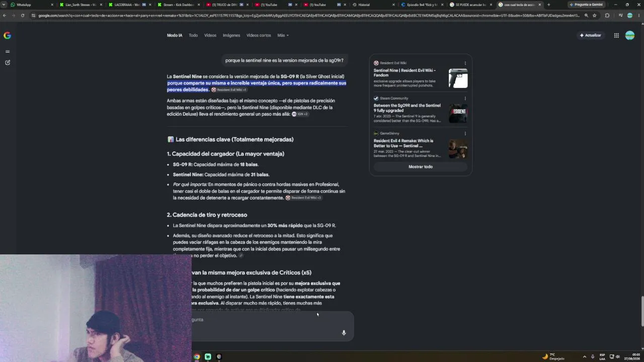Switch to the LACOBRAAA browser tab
This screenshot has width=644, height=362.
coord(130,5)
